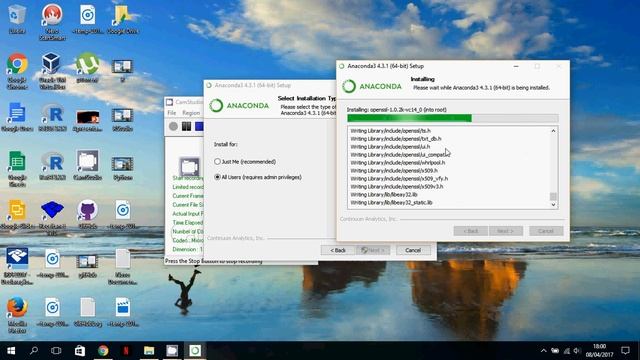The image size is (640, 360).
Task: Click Cancel in Select Installation Type window
Action: tap(413, 250)
